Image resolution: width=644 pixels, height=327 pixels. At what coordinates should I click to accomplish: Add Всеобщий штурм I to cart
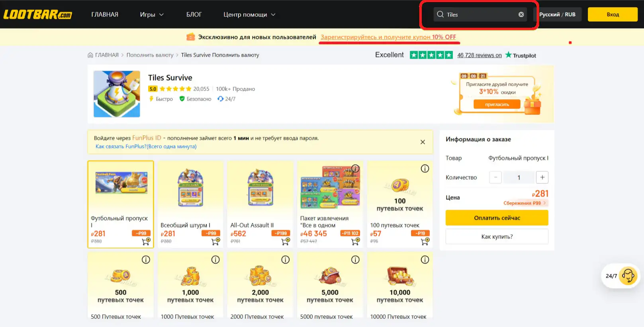pyautogui.click(x=215, y=241)
